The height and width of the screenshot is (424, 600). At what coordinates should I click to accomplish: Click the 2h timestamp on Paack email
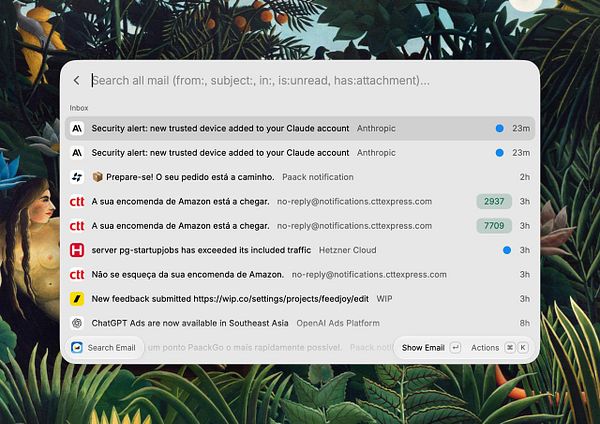pyautogui.click(x=525, y=177)
